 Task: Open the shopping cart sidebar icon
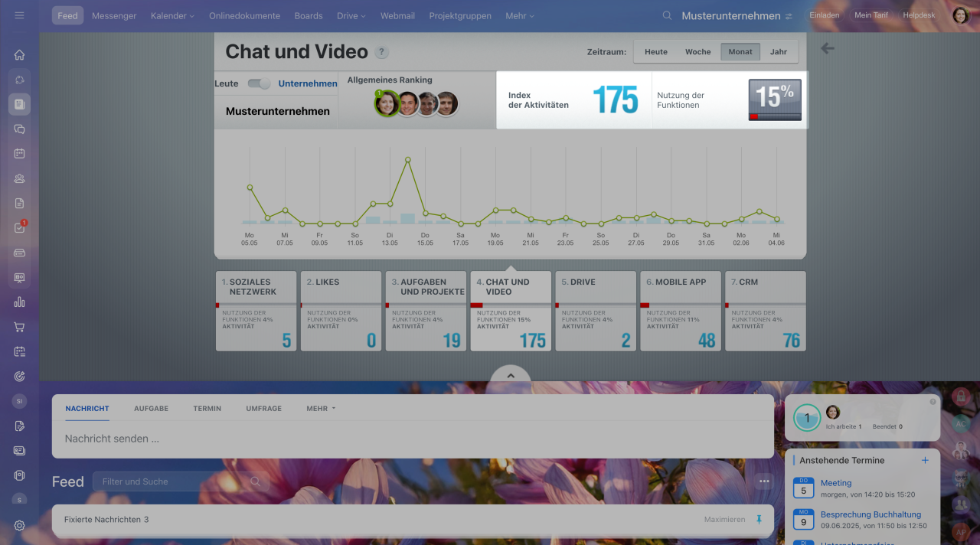[19, 327]
